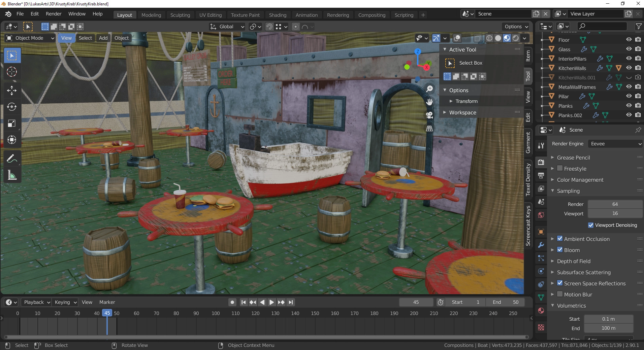Viewport: 644px width, 350px height.
Task: Click the Add button in viewport header
Action: pyautogui.click(x=103, y=38)
